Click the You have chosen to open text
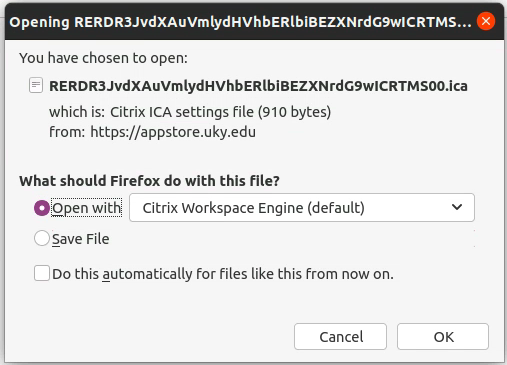The height and width of the screenshot is (365, 507). [103, 58]
